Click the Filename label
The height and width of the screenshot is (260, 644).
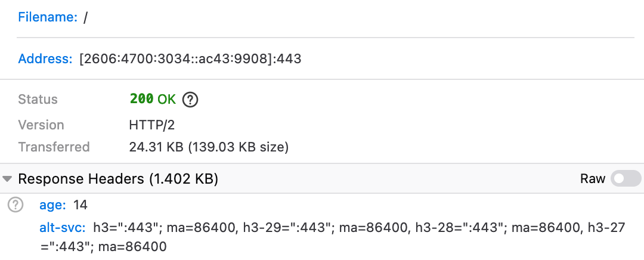[x=48, y=18]
